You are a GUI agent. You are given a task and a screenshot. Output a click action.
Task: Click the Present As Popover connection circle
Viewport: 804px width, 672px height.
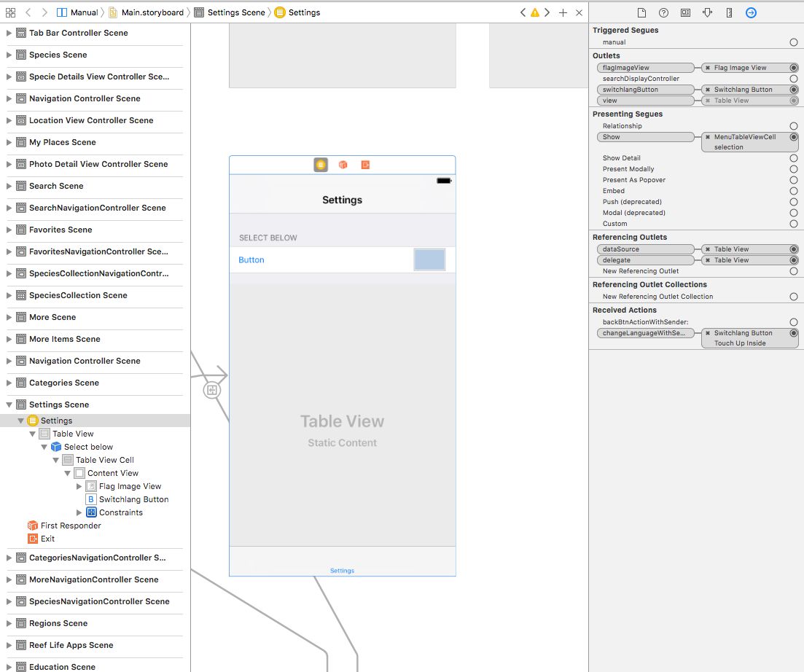(794, 180)
